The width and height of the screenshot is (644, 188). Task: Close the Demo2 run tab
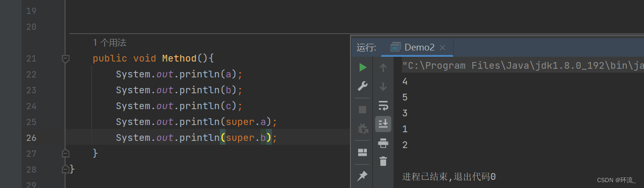point(443,48)
